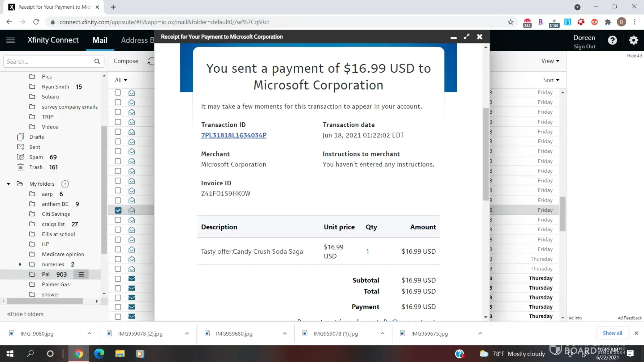
Task: Open the IMG_9080.jpg downloaded file
Action: pos(37,333)
